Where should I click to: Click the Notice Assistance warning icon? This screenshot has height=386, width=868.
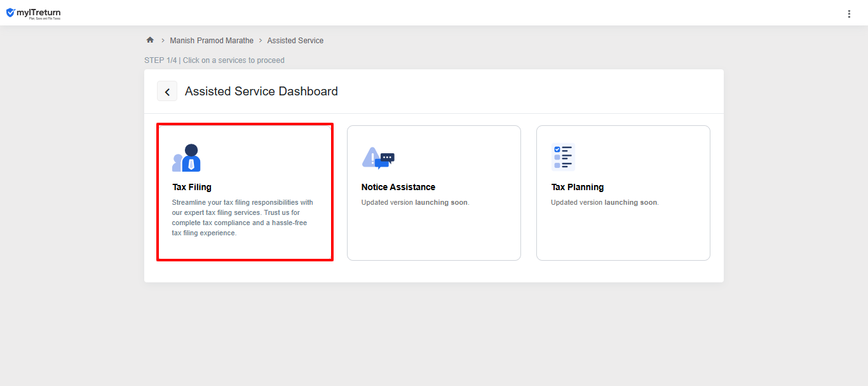pyautogui.click(x=378, y=158)
